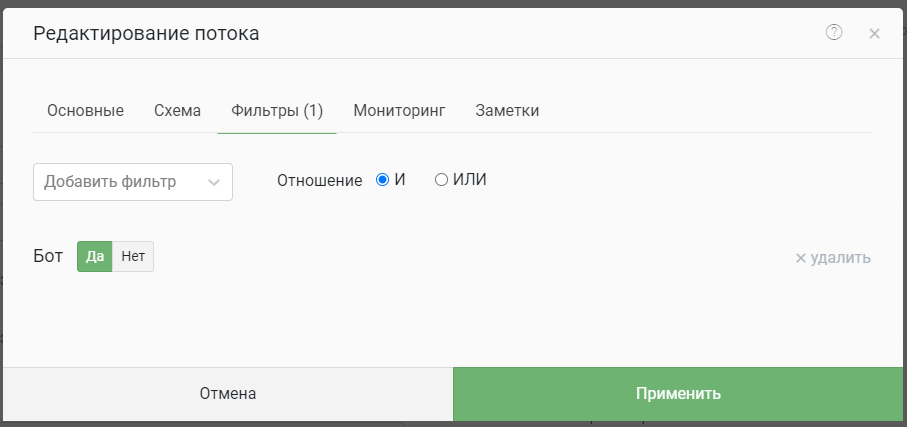Open the help question mark icon
Image resolution: width=907 pixels, height=427 pixels.
[834, 32]
